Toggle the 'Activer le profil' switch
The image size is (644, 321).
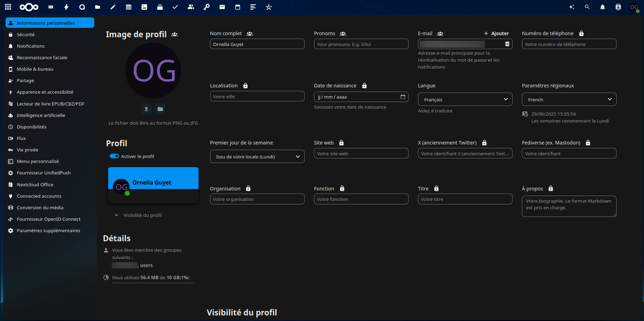click(114, 156)
